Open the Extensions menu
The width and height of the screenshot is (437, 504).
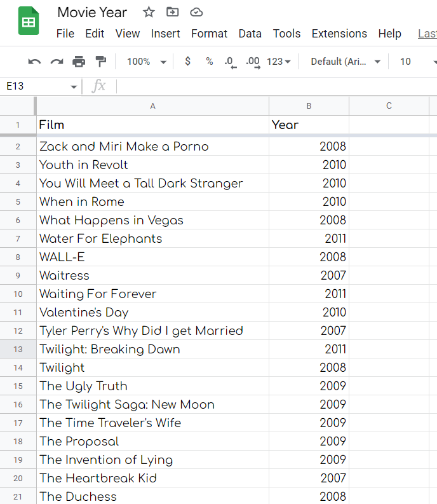point(339,34)
